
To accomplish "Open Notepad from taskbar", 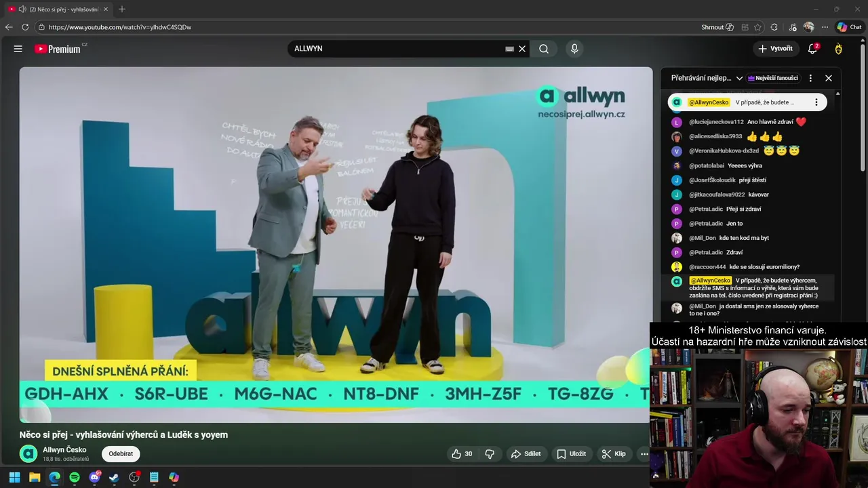I will (x=154, y=477).
